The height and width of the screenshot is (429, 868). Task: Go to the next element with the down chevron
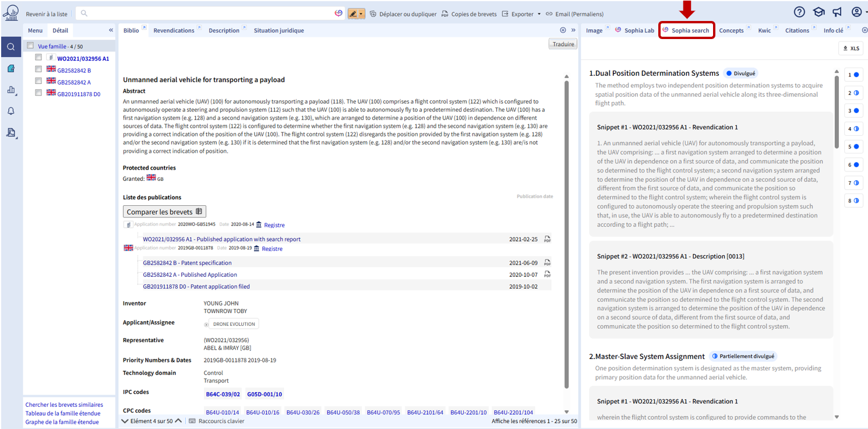[125, 421]
